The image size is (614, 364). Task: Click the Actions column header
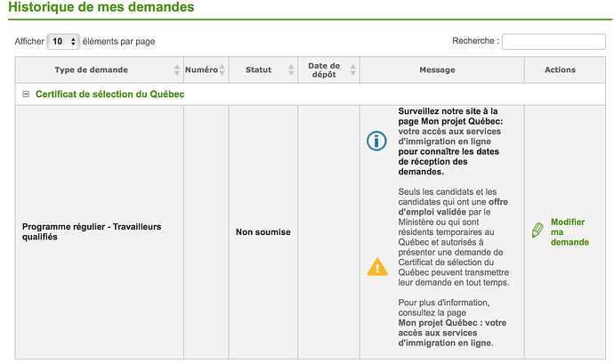(560, 70)
